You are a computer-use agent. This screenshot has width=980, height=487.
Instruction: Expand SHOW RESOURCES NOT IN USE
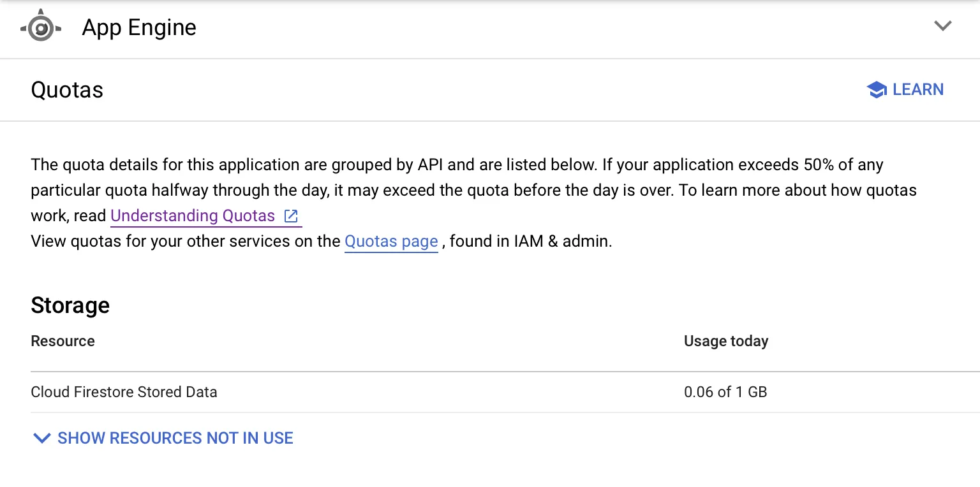click(175, 438)
